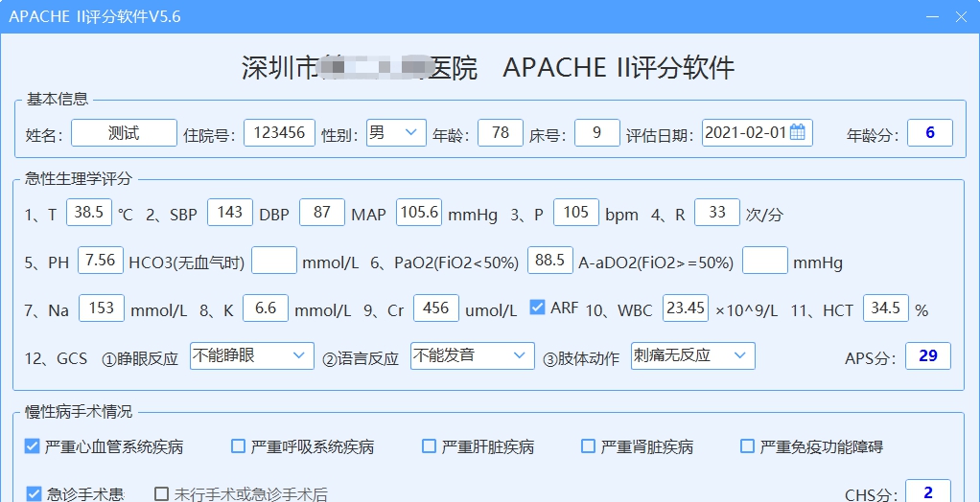Image resolution: width=980 pixels, height=502 pixels.
Task: Open the calendar picker for 评估日期
Action: 798,133
